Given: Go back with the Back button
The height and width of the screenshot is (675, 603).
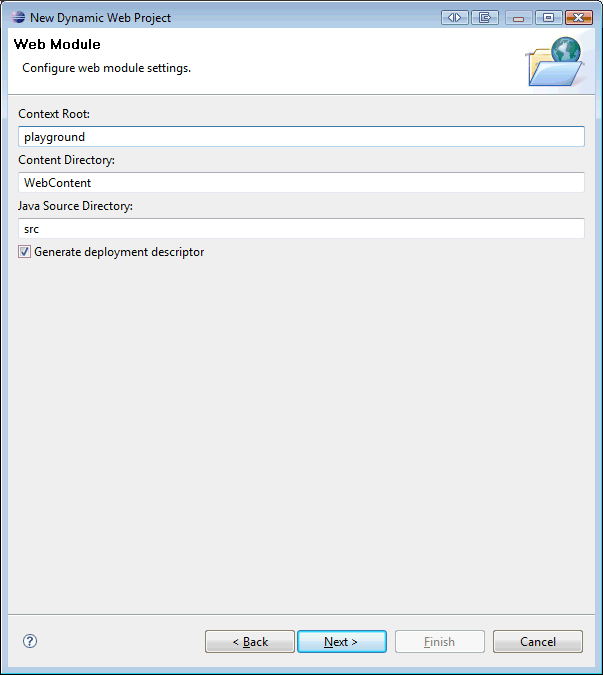Looking at the screenshot, I should click(250, 641).
